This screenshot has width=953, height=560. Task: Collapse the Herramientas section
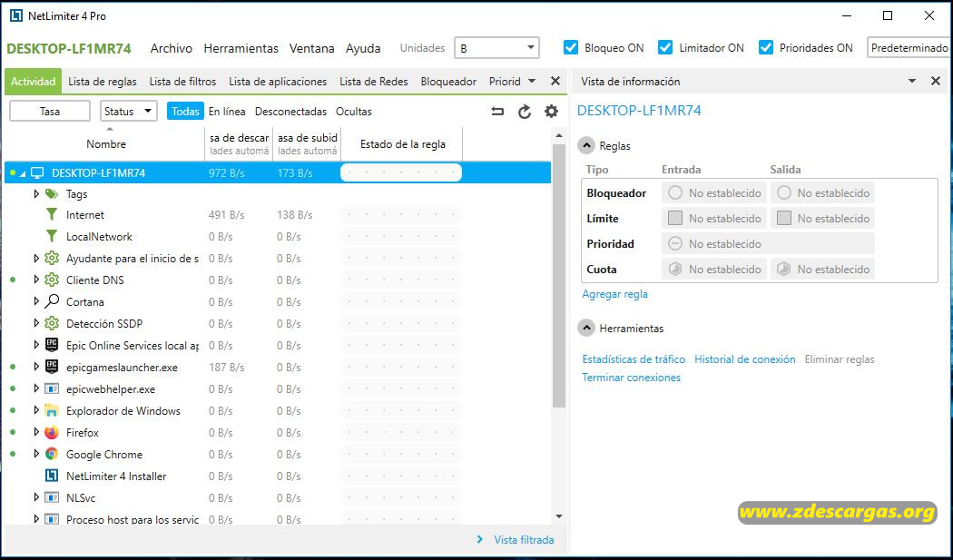586,329
